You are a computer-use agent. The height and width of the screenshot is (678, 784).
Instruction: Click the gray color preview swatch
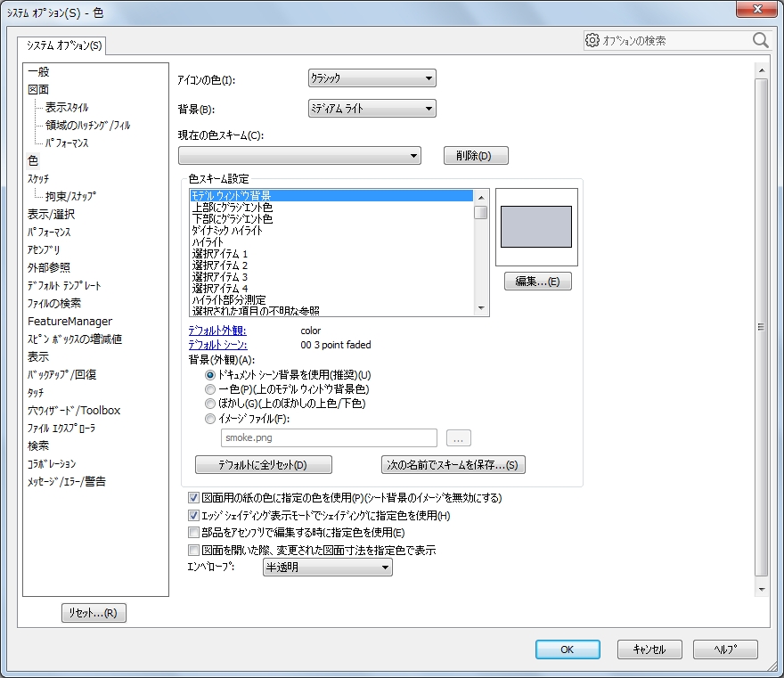536,226
